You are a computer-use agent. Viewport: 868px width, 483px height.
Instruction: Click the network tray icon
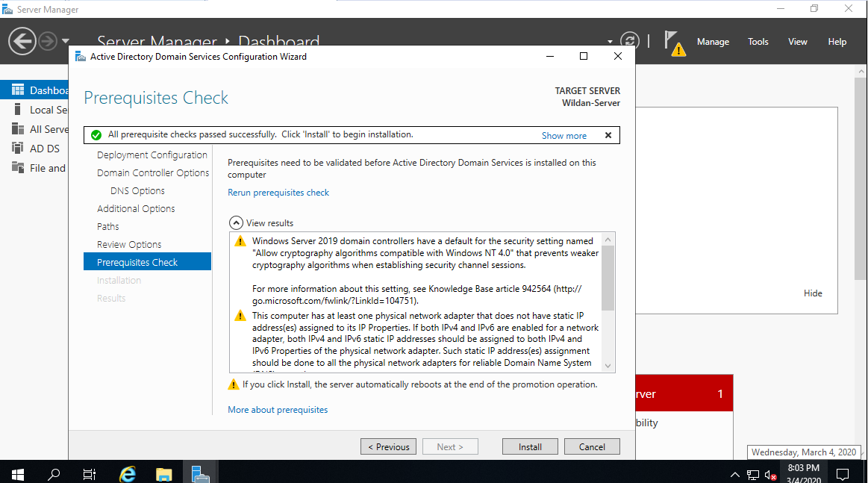tap(753, 475)
